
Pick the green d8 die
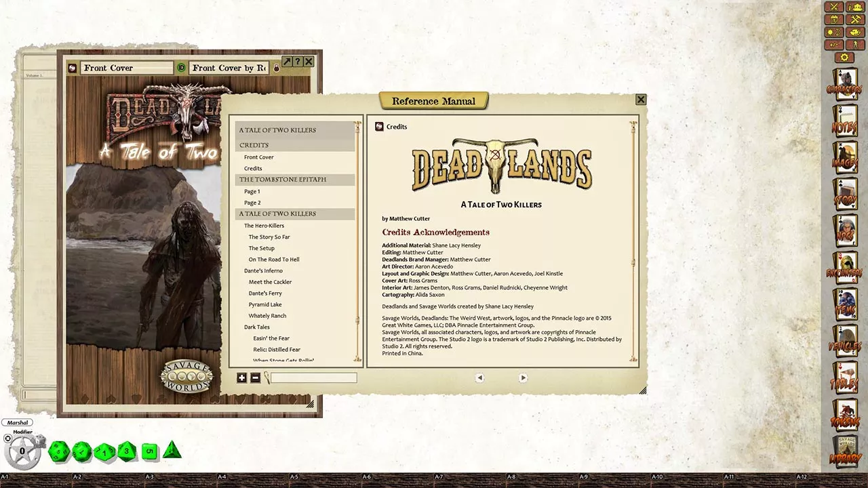[127, 451]
